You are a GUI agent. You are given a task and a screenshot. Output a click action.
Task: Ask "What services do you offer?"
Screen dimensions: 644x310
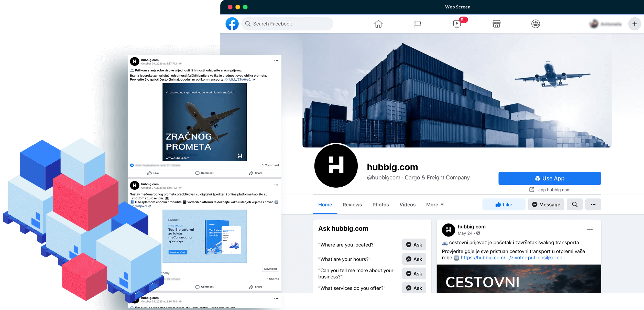pyautogui.click(x=414, y=288)
